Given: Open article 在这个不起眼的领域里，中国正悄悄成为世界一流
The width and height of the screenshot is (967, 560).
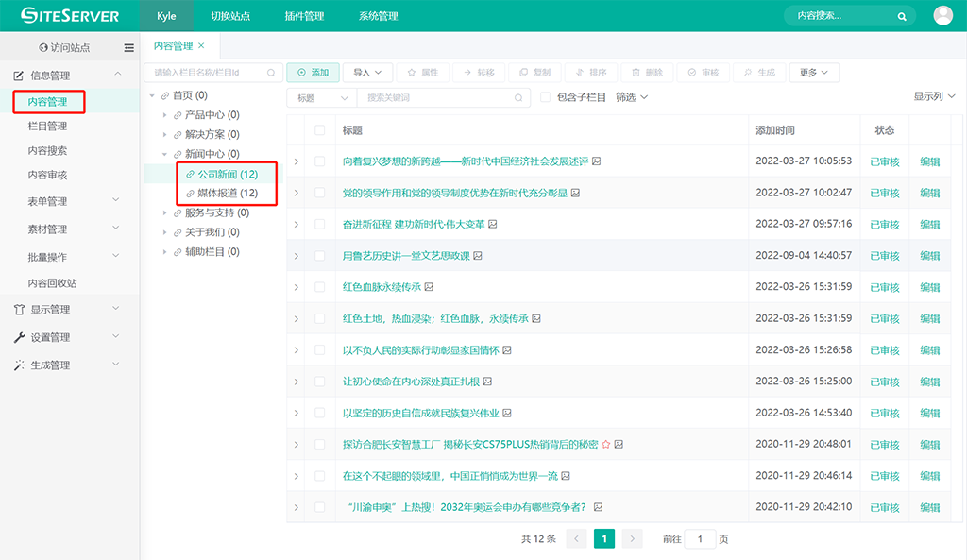Looking at the screenshot, I should (450, 476).
